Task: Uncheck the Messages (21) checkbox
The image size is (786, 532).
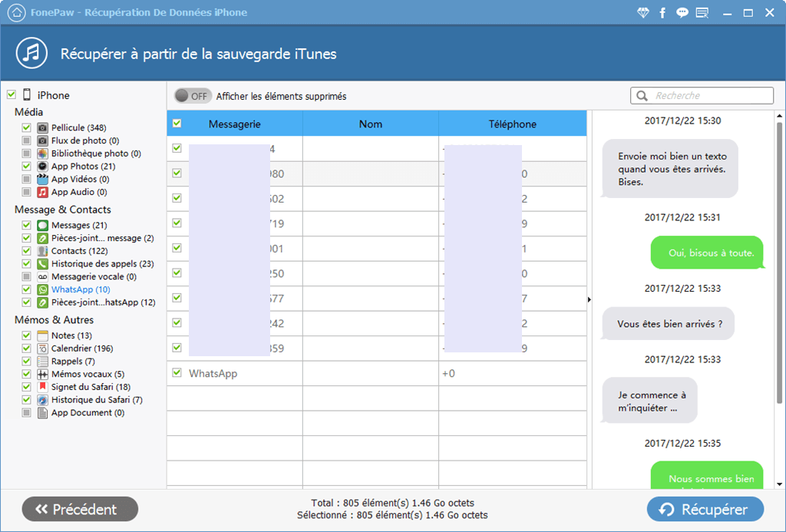Action: [27, 225]
